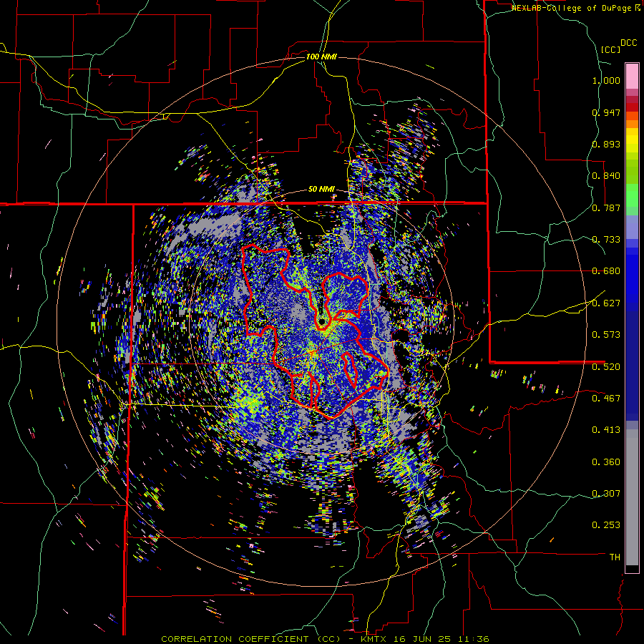Click the 100 NMI range ring label

(x=321, y=57)
